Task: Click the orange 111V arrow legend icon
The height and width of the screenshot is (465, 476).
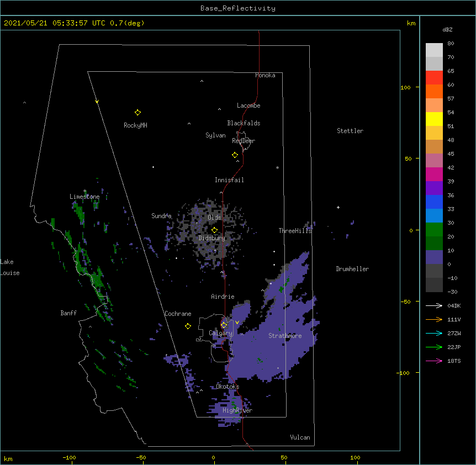Action: (434, 319)
